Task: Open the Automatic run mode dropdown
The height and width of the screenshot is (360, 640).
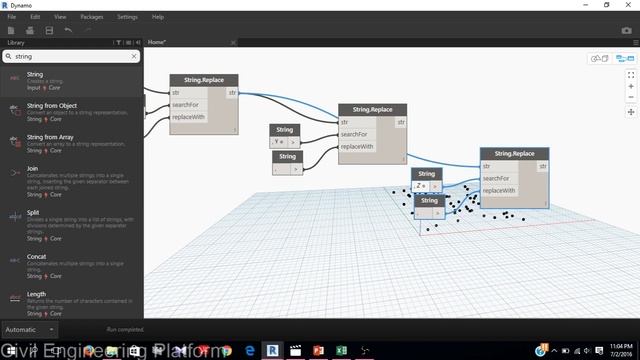Action: (x=29, y=330)
